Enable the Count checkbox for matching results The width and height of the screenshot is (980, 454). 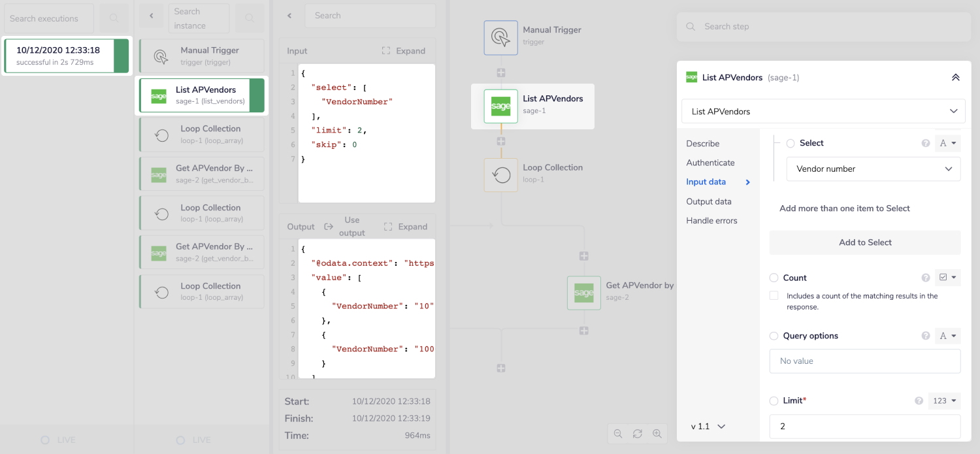tap(774, 295)
